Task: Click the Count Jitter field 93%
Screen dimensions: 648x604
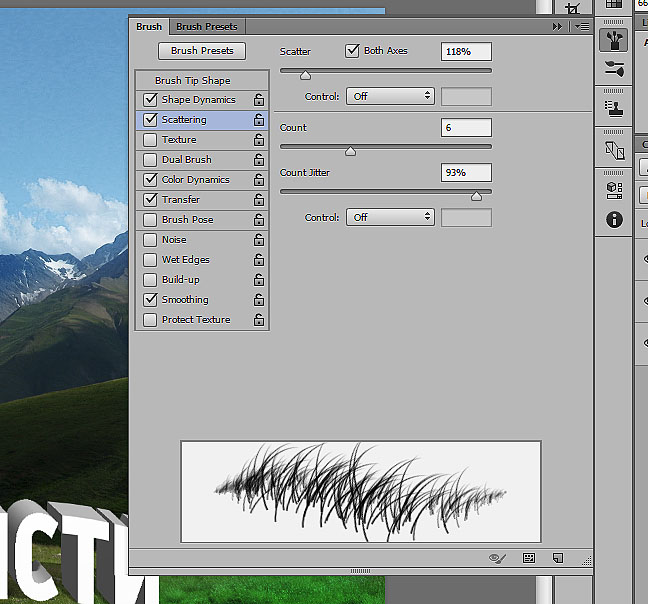Action: tap(466, 173)
